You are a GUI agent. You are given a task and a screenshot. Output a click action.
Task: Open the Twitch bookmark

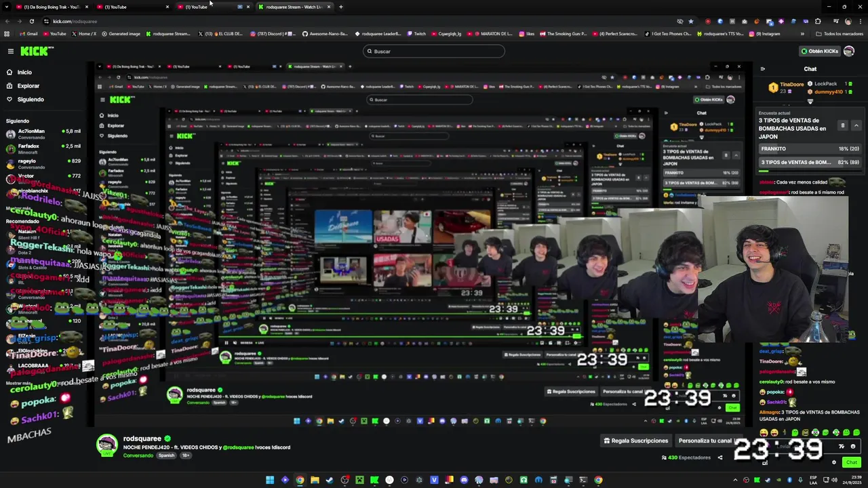click(x=416, y=33)
